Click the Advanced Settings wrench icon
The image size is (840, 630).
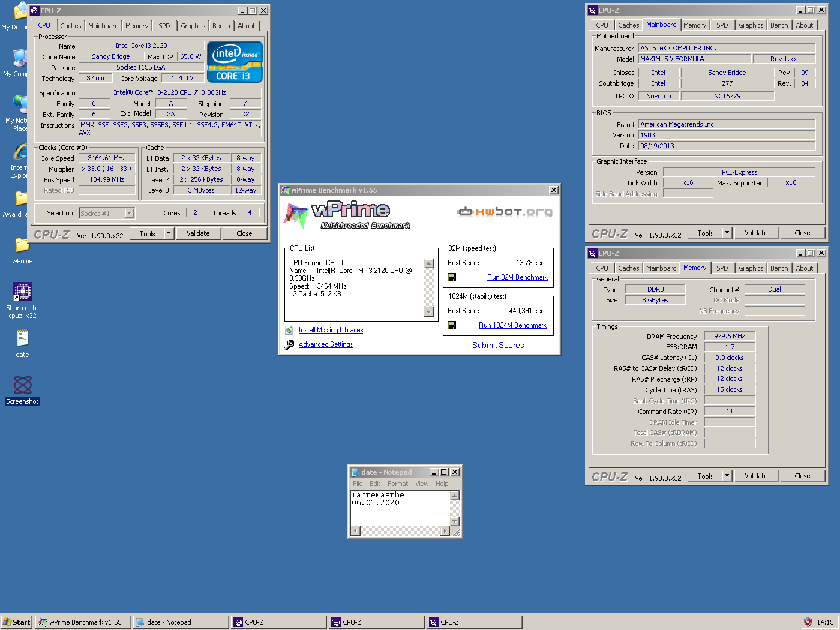289,344
